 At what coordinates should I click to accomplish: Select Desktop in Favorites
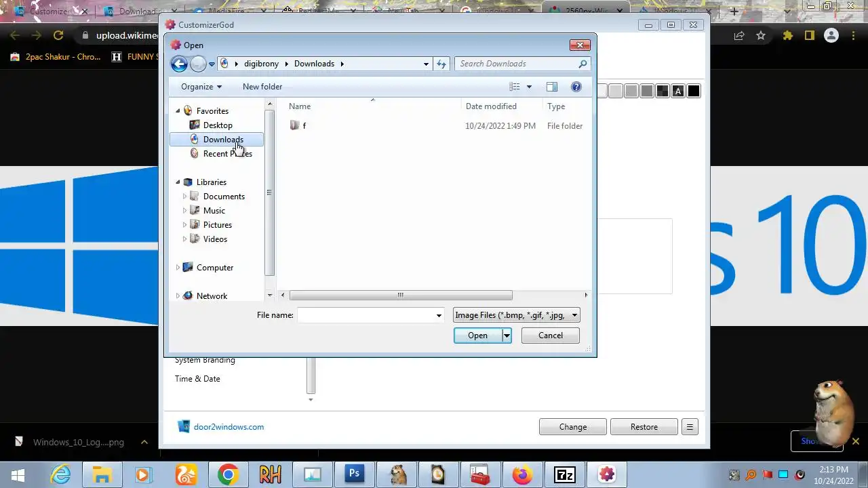click(x=217, y=125)
